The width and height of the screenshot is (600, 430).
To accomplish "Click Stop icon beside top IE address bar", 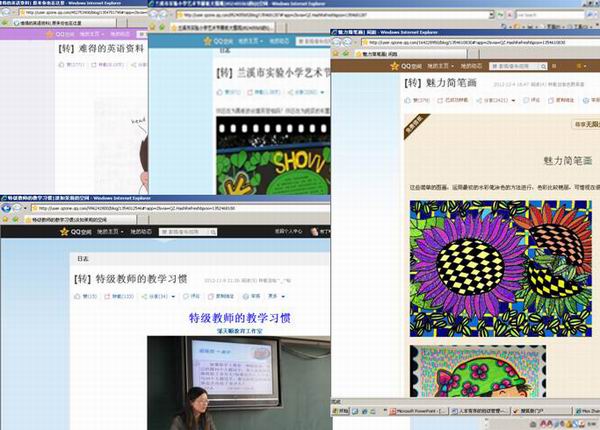I will coord(510,15).
